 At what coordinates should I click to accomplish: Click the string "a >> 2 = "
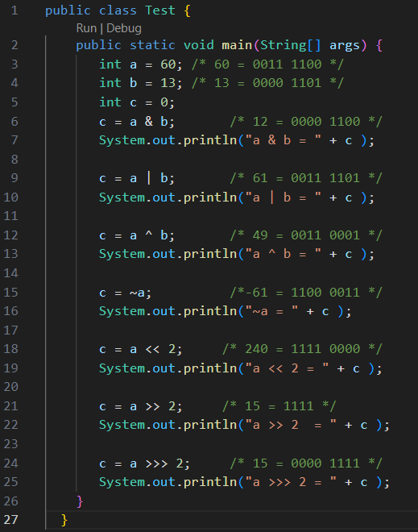pyautogui.click(x=291, y=425)
